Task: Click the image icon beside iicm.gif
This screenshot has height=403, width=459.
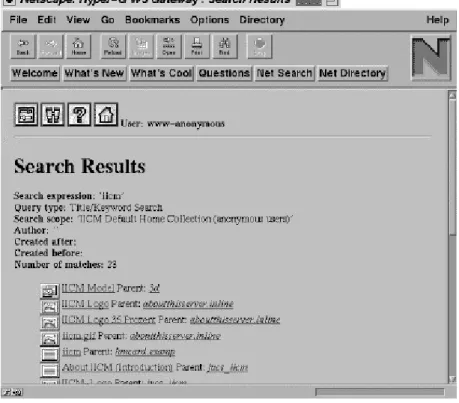Action: tap(50, 338)
